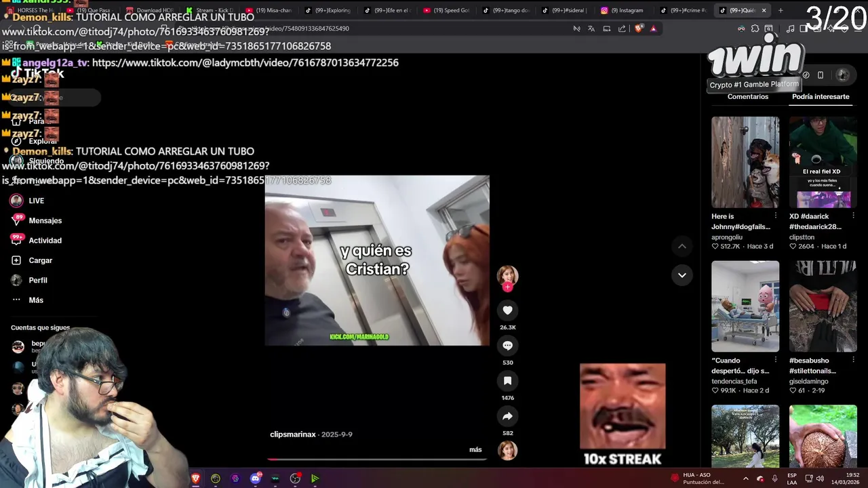Click the tendencias_tefa author name

(734, 381)
